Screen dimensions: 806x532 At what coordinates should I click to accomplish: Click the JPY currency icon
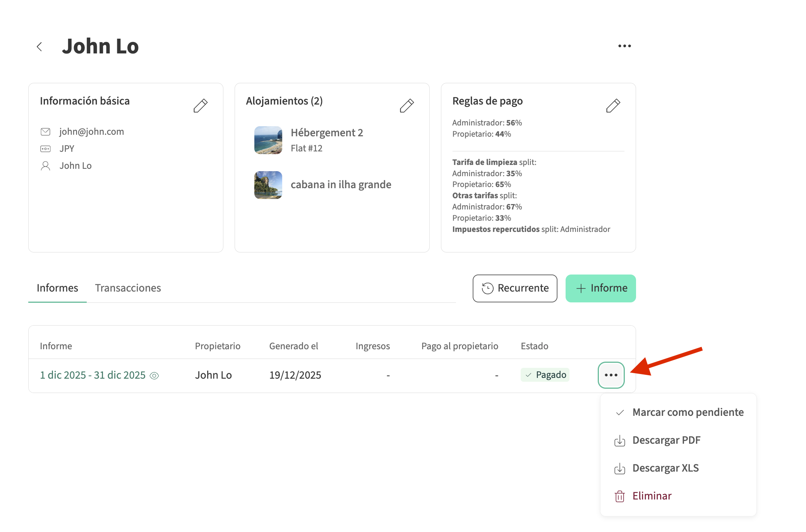(45, 149)
